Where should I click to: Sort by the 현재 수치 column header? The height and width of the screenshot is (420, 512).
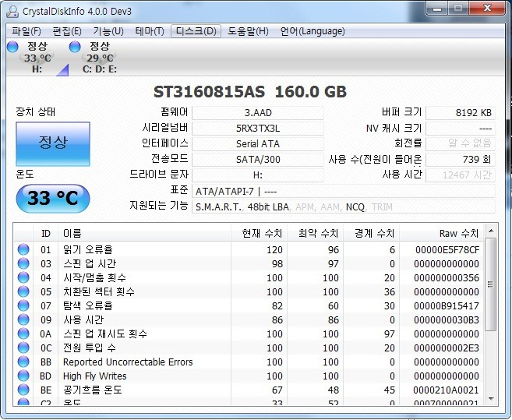(260, 233)
